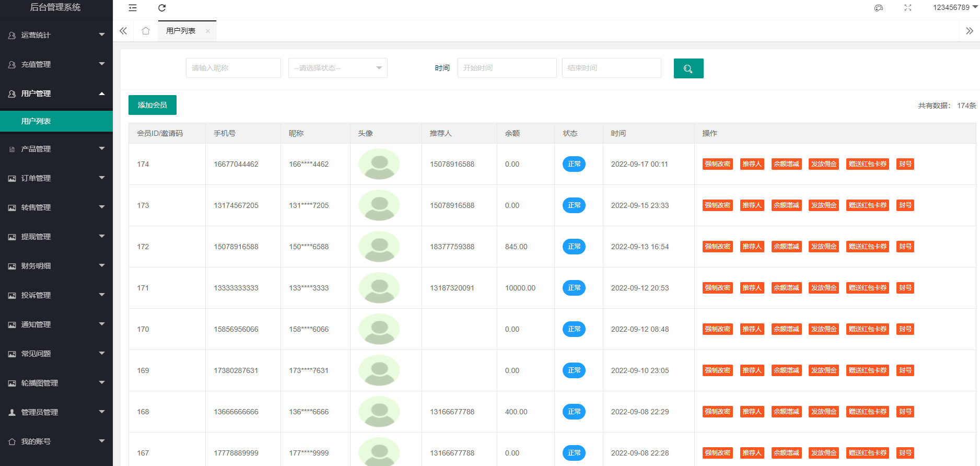Toggle fullscreen mode icon

(908, 8)
